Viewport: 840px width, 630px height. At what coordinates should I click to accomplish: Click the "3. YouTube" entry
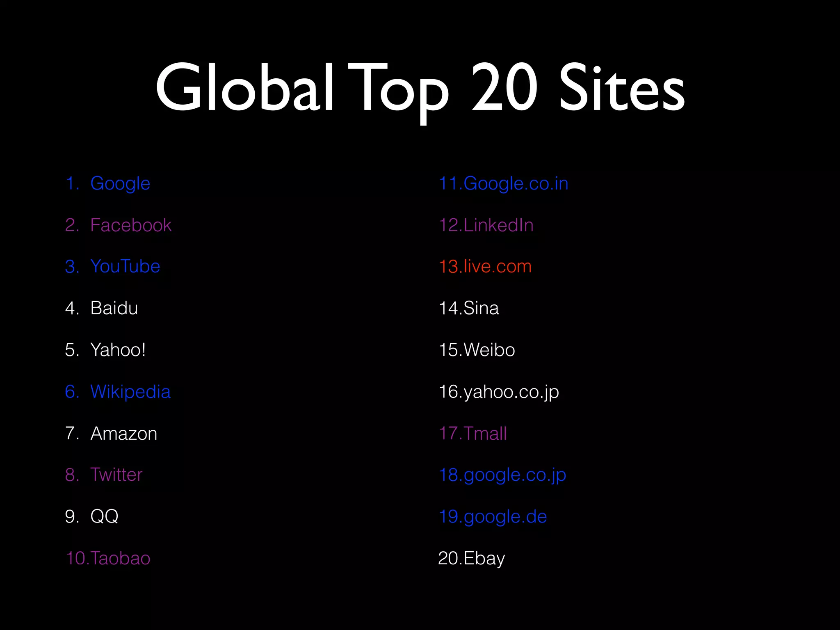(x=113, y=266)
